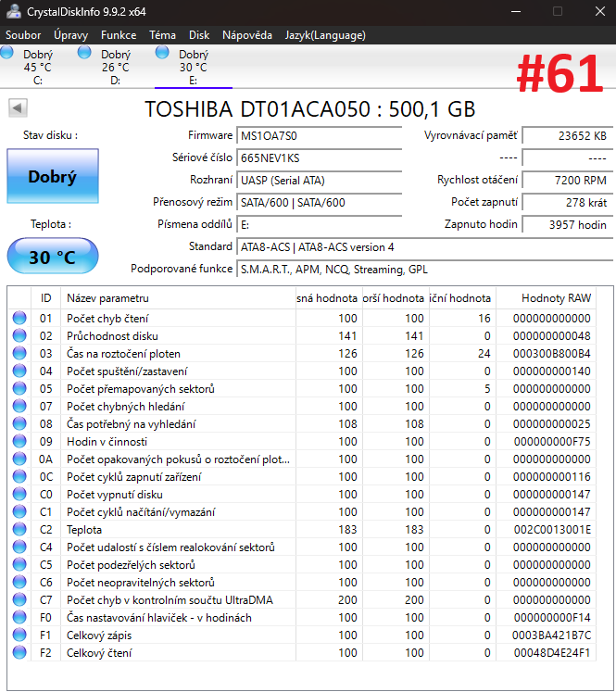The width and height of the screenshot is (616, 692).
Task: Click status orb of row C7 UltraDMA
Action: 19,599
